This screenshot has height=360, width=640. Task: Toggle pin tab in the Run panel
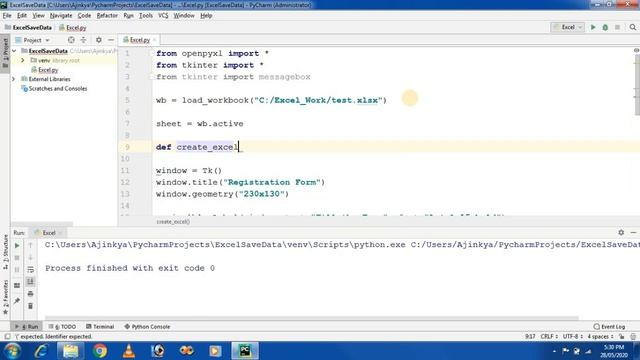click(x=17, y=301)
